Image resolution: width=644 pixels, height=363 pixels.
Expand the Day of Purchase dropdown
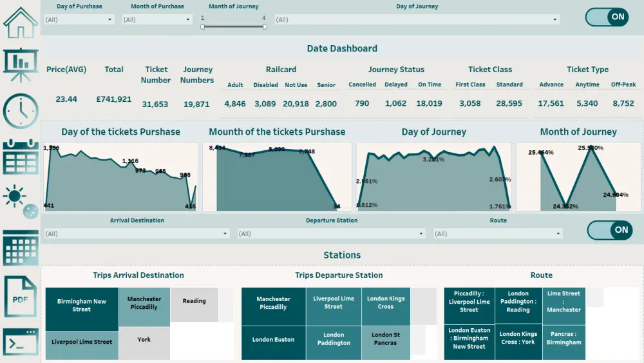click(79, 19)
